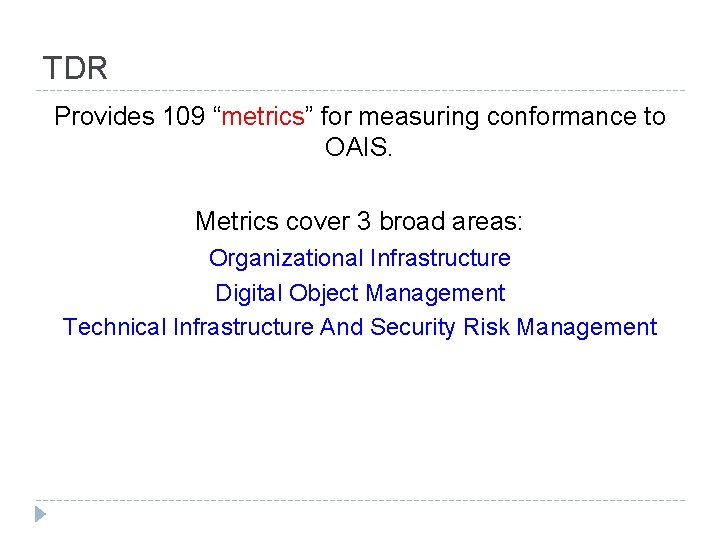Click the red word metrics

coord(263,116)
